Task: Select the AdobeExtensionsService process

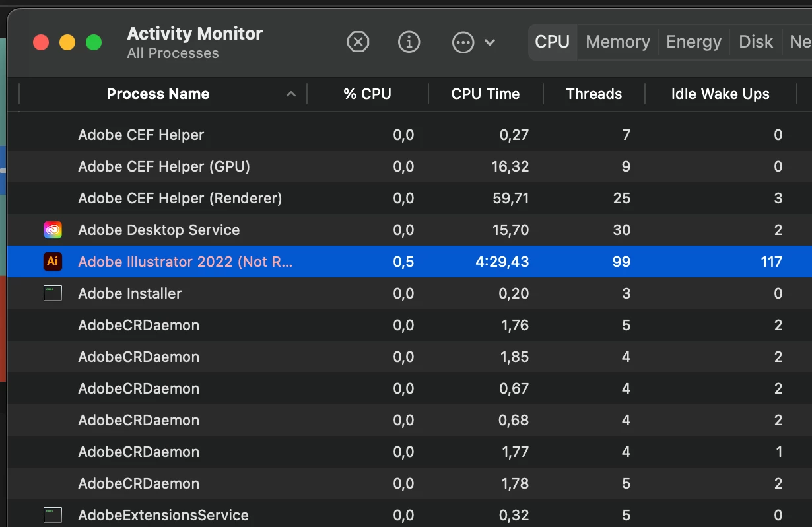Action: click(x=409, y=515)
